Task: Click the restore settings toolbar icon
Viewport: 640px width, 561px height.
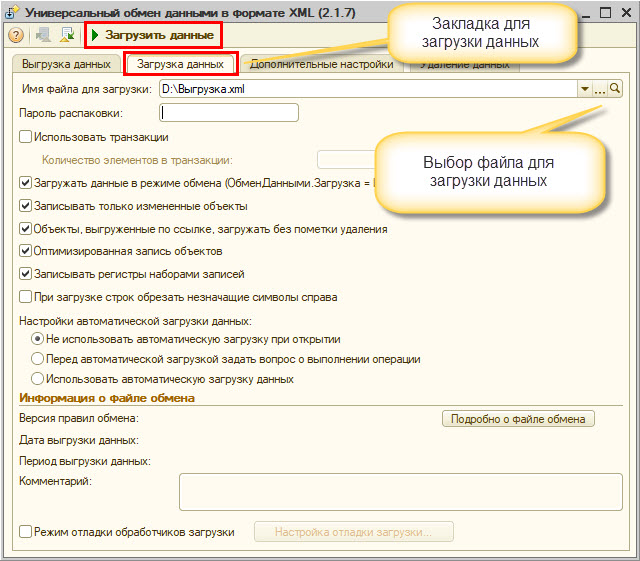Action: coord(43,35)
